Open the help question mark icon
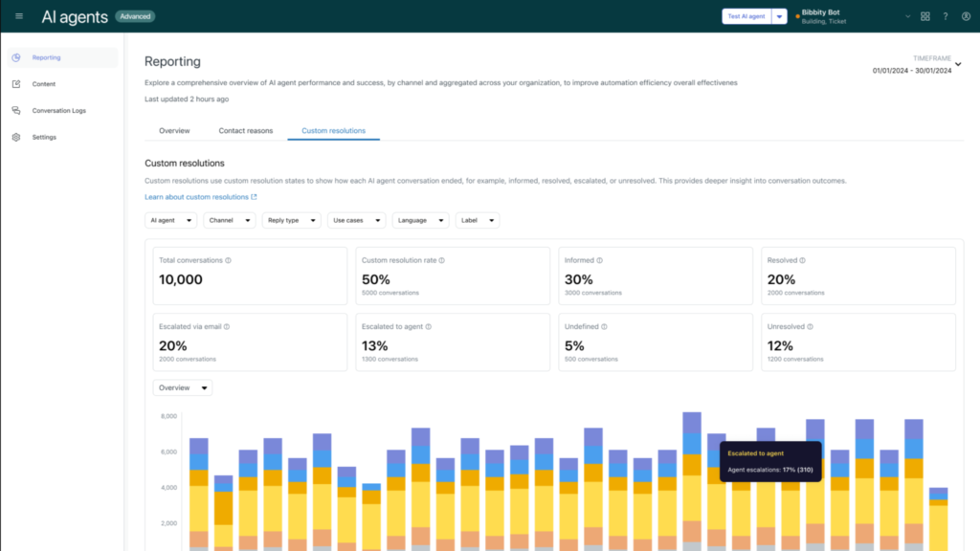This screenshot has width=980, height=551. (945, 16)
